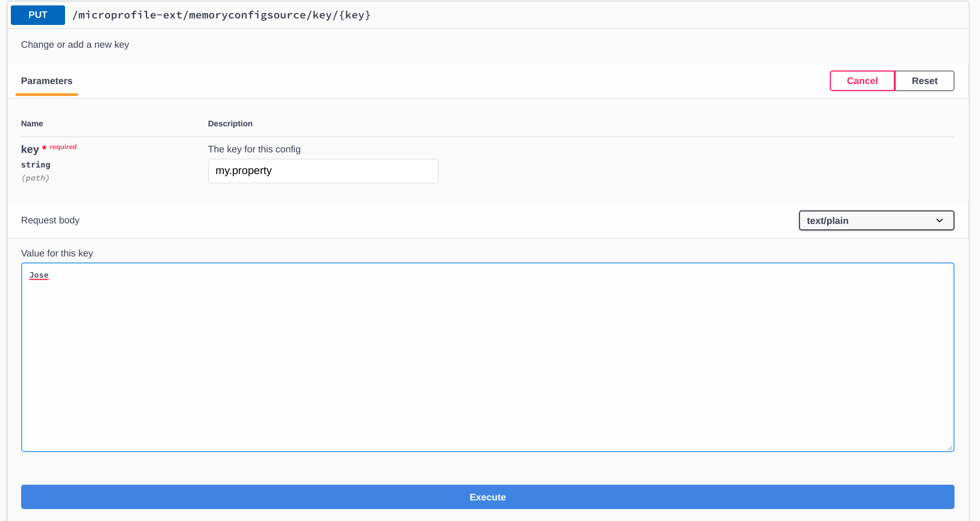Select the operation summary 'Change or add a new key'
Screen dimensions: 980x521
75,44
